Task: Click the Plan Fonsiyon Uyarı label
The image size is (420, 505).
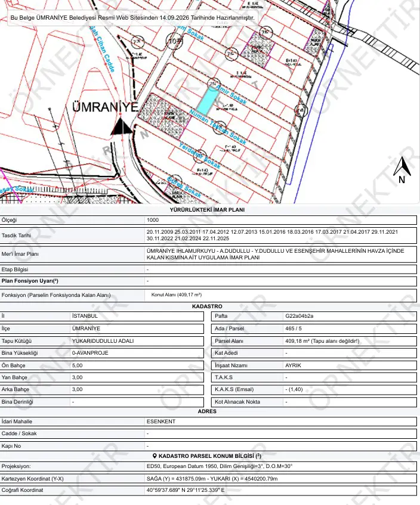Action: click(30, 281)
